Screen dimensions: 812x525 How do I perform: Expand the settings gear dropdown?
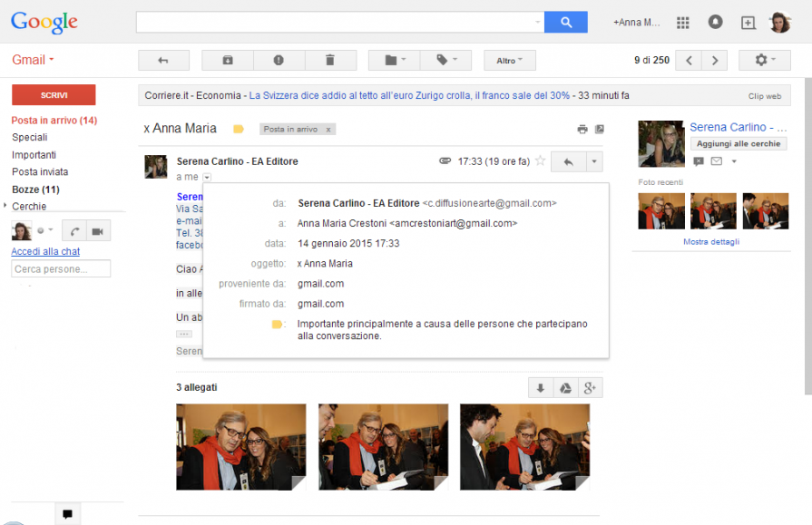coord(765,60)
